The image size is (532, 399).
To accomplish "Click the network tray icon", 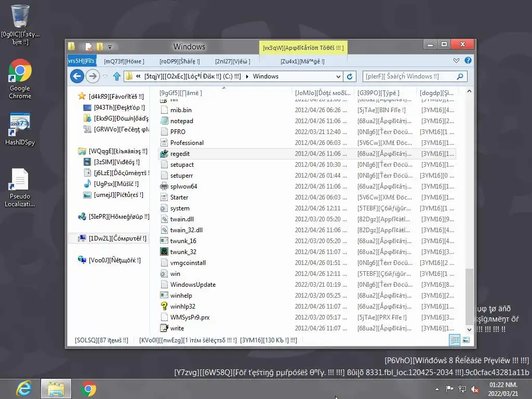I will 462,389.
